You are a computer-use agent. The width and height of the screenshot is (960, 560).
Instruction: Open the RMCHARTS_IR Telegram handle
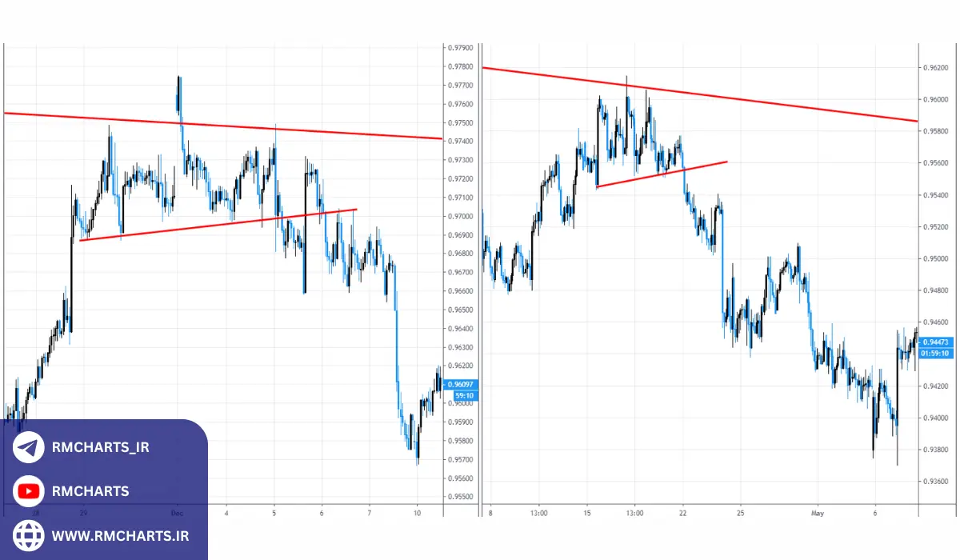pos(100,448)
